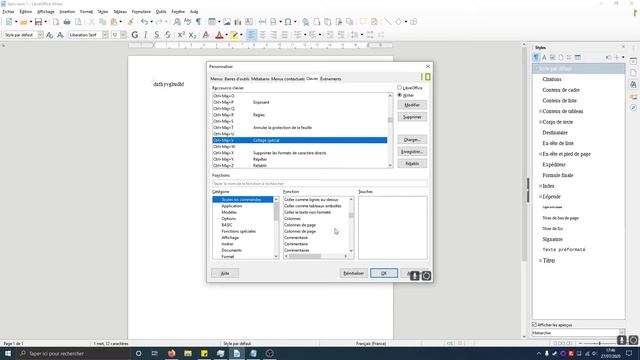The width and height of the screenshot is (640, 360).
Task: Click the Insert Line toolbar icon
Action: [387, 22]
